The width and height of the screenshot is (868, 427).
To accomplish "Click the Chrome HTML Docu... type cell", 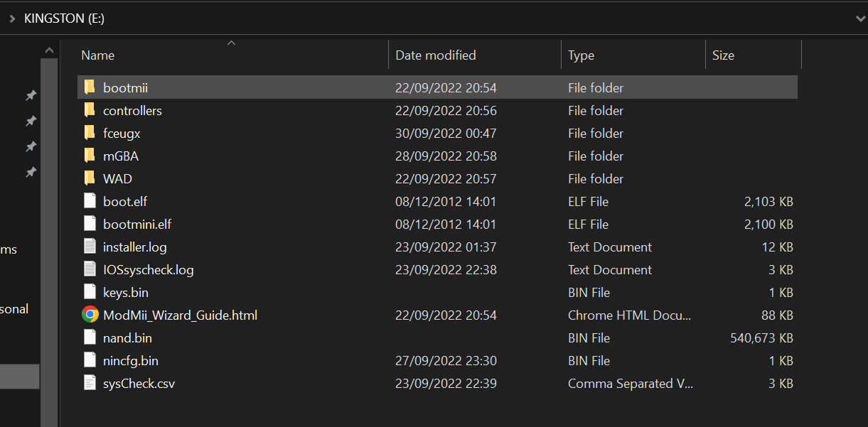I will coord(629,315).
